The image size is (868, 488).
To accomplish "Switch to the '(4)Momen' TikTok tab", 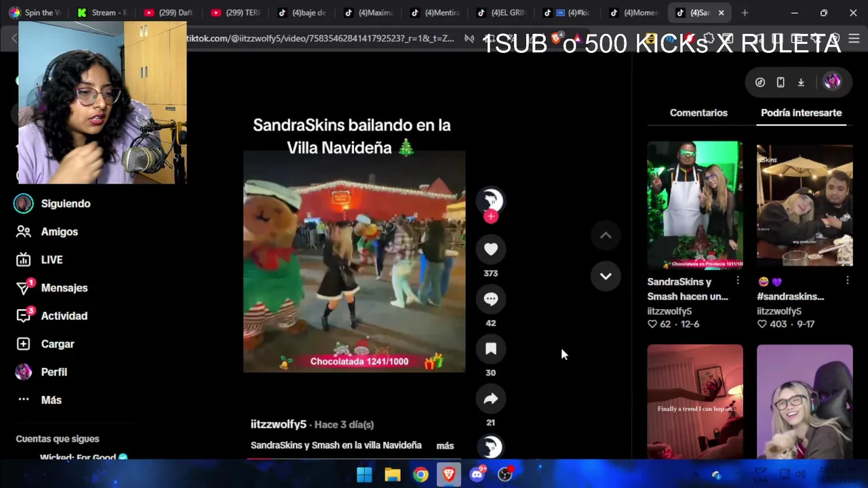I will pos(634,12).
